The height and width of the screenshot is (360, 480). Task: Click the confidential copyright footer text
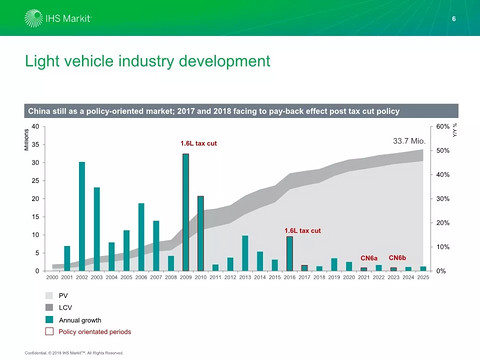[74, 353]
